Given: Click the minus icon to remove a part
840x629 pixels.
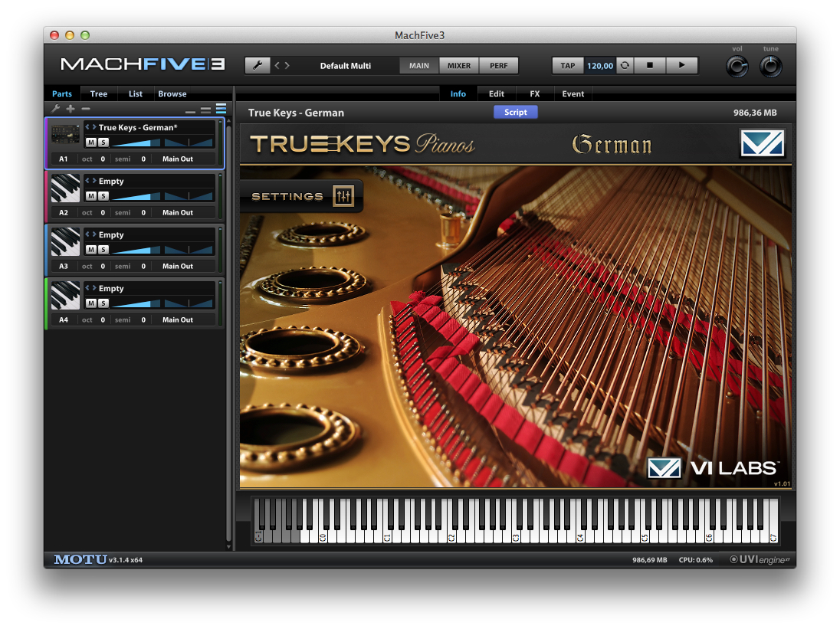Looking at the screenshot, I should (x=84, y=109).
